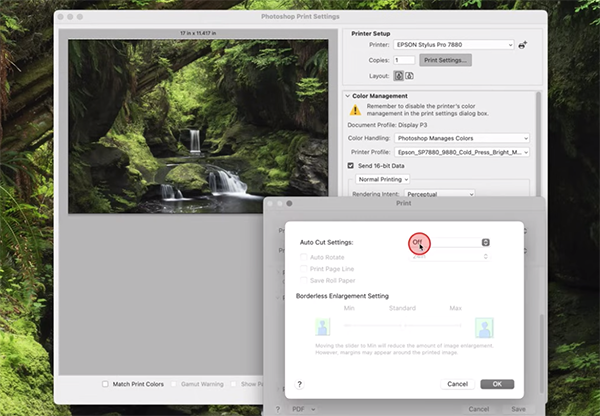The height and width of the screenshot is (416, 600).
Task: Click the color management warning triangle icon
Action: tap(355, 110)
